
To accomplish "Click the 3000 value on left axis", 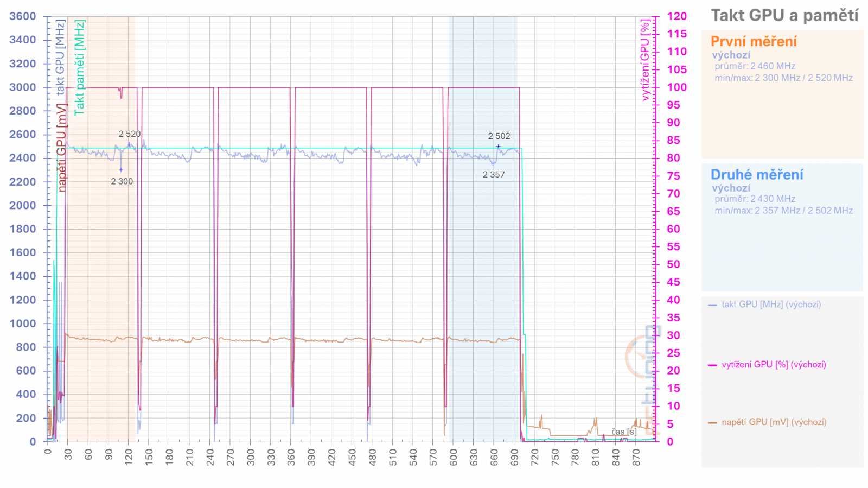I will pos(23,87).
